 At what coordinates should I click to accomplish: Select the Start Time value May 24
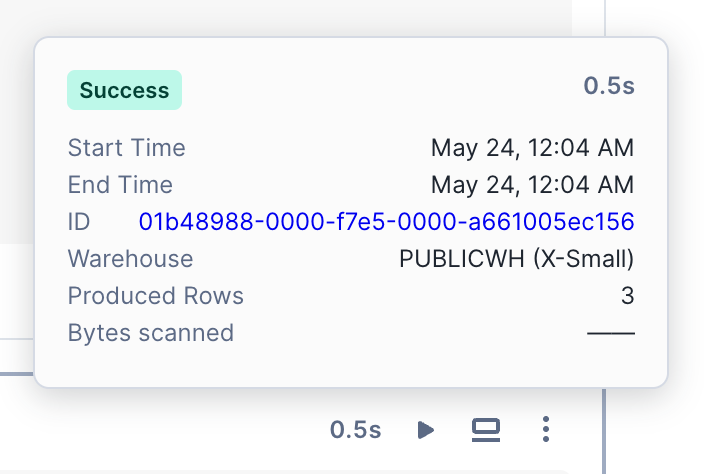pos(532,148)
